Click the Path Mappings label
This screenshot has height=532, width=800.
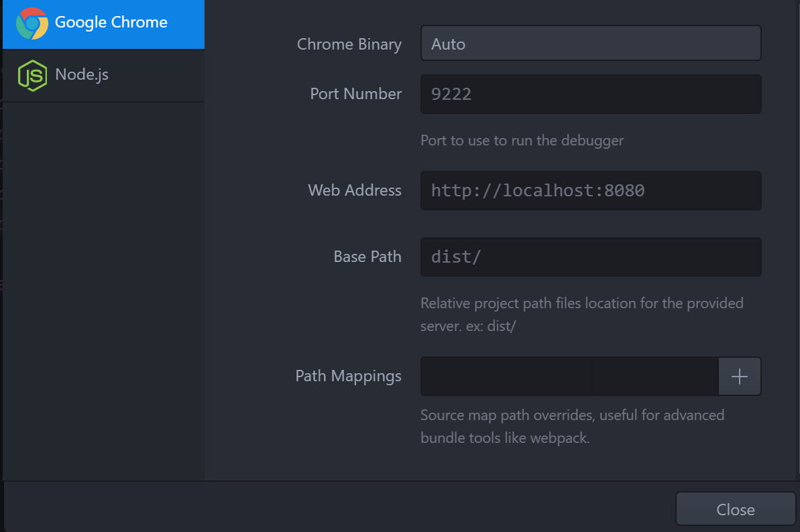[349, 376]
